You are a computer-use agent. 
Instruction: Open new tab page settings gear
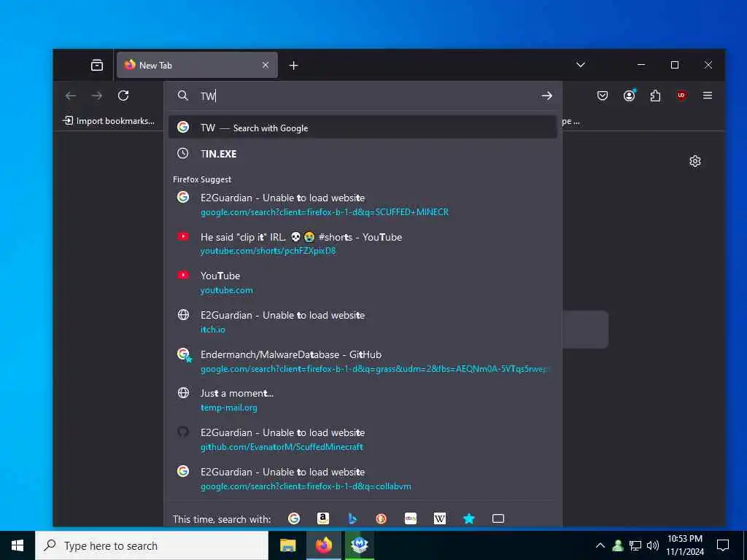tap(695, 161)
